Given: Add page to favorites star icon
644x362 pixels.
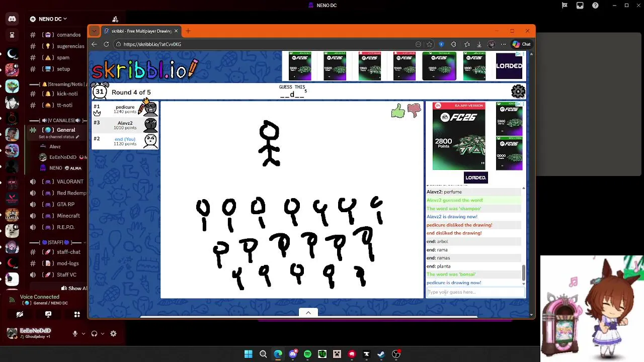Looking at the screenshot, I should click(x=429, y=44).
